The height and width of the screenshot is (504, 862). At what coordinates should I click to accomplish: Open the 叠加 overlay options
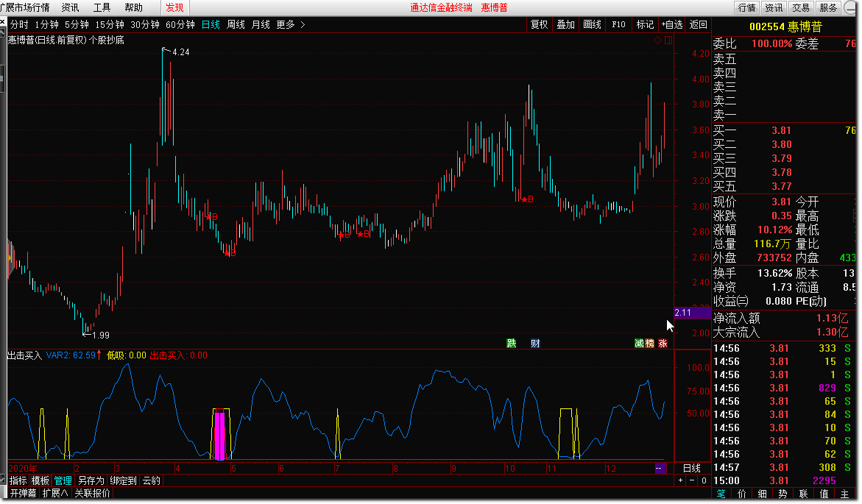[565, 25]
